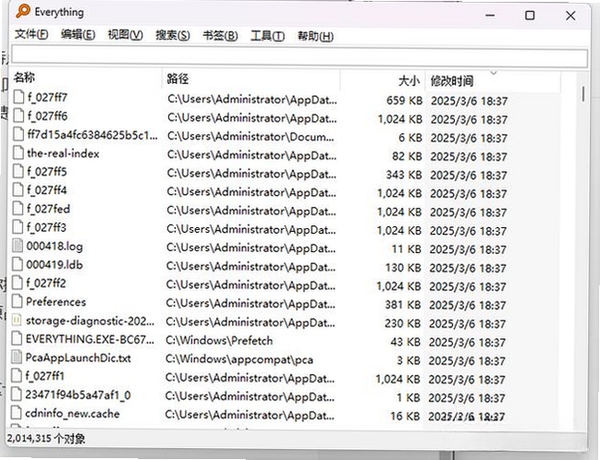The image size is (600, 460).
Task: Click file icon beside f_027ff6
Action: (18, 116)
